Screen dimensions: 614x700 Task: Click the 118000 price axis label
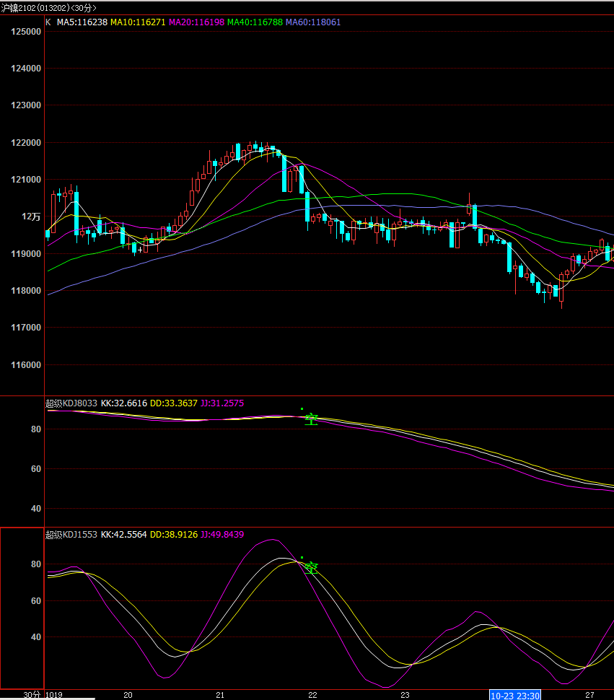tap(26, 291)
